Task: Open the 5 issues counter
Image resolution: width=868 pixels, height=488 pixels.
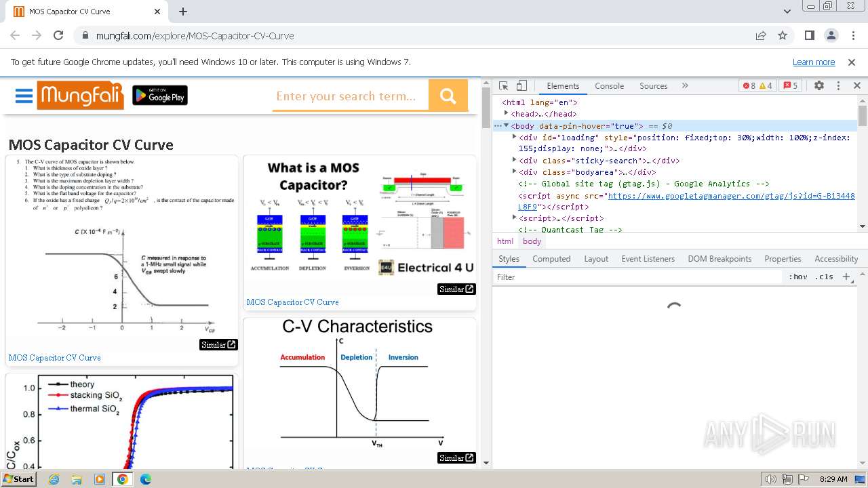Action: click(x=790, y=86)
